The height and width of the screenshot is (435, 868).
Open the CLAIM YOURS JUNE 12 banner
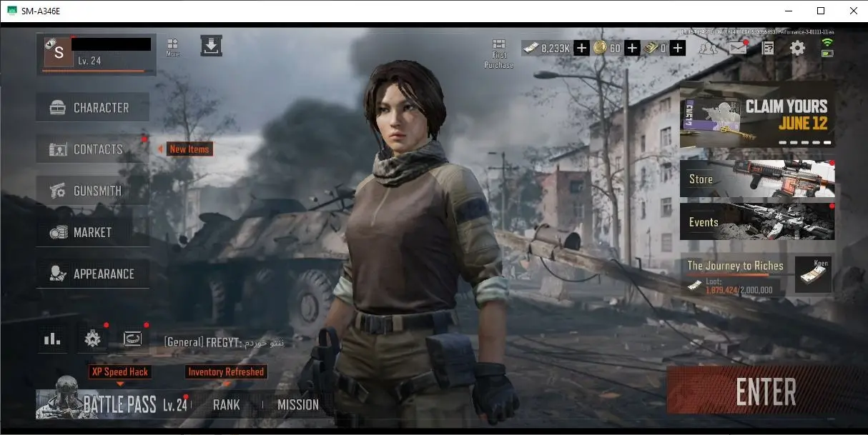tap(757, 114)
